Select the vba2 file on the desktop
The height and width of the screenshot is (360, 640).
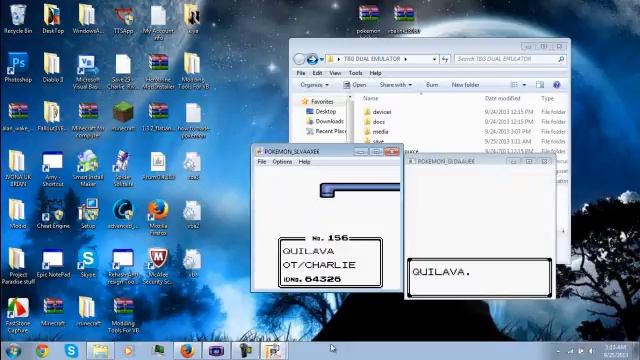pos(193,214)
